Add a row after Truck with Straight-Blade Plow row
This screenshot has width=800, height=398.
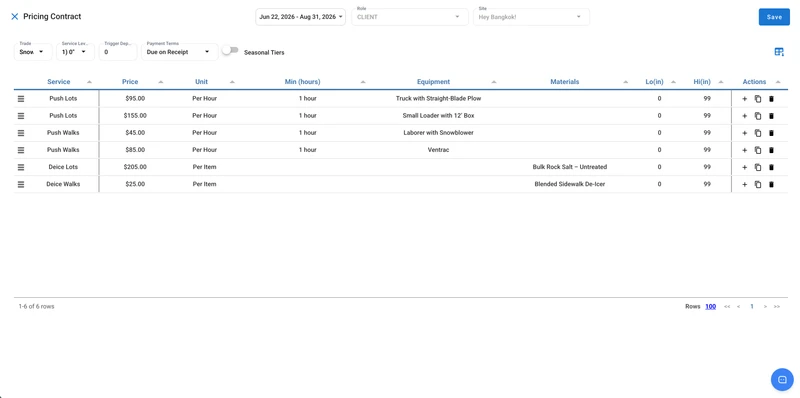[744, 99]
